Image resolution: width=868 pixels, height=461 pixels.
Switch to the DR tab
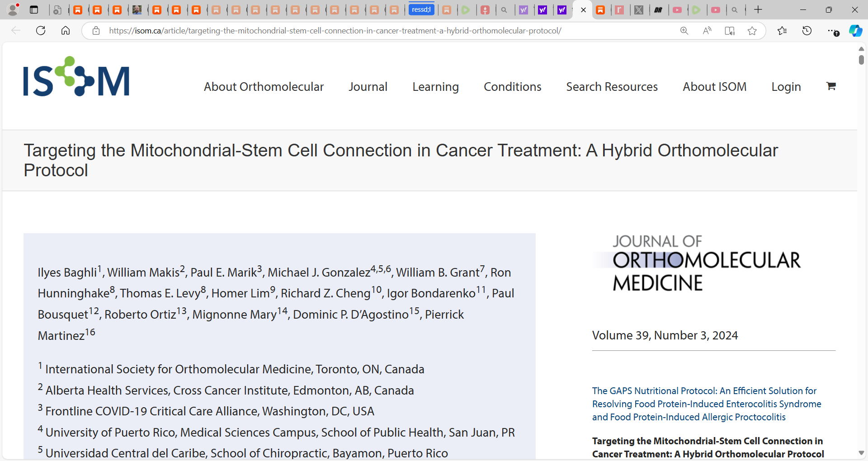coord(658,10)
